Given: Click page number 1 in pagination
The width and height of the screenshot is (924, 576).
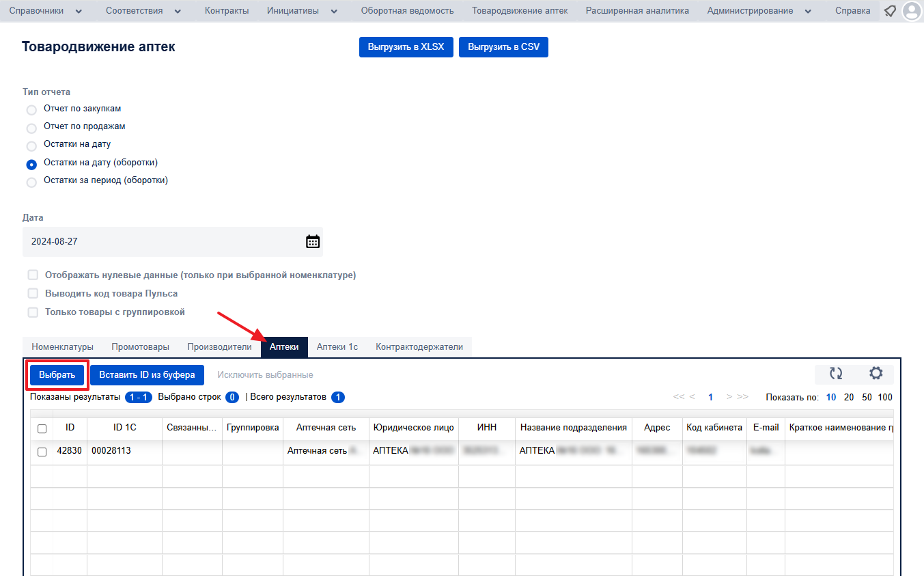Looking at the screenshot, I should 710,397.
